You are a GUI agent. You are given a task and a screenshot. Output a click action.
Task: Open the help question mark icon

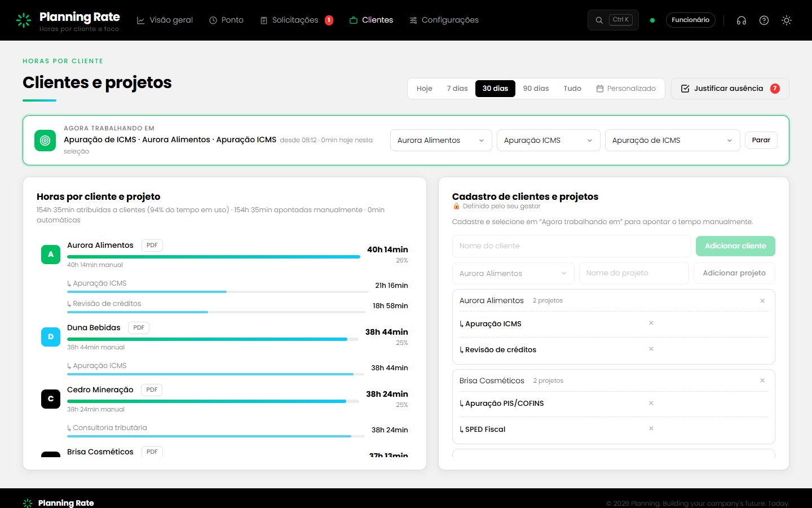tap(764, 20)
